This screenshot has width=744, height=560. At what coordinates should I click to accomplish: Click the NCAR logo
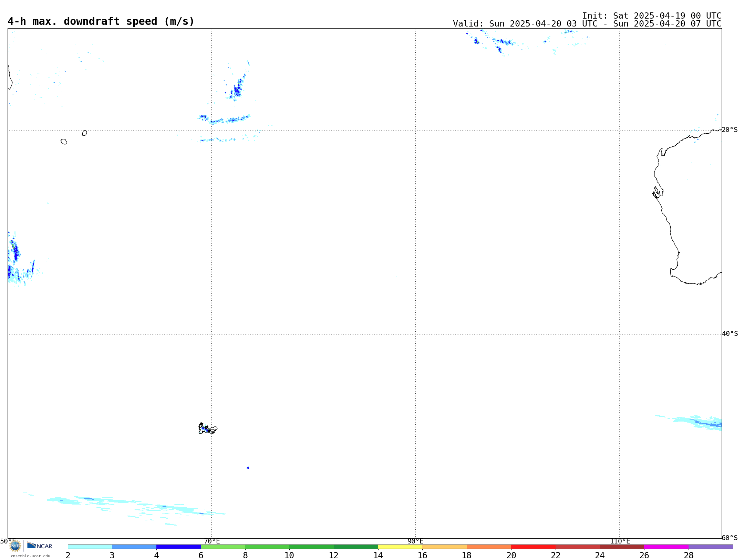[x=40, y=546]
